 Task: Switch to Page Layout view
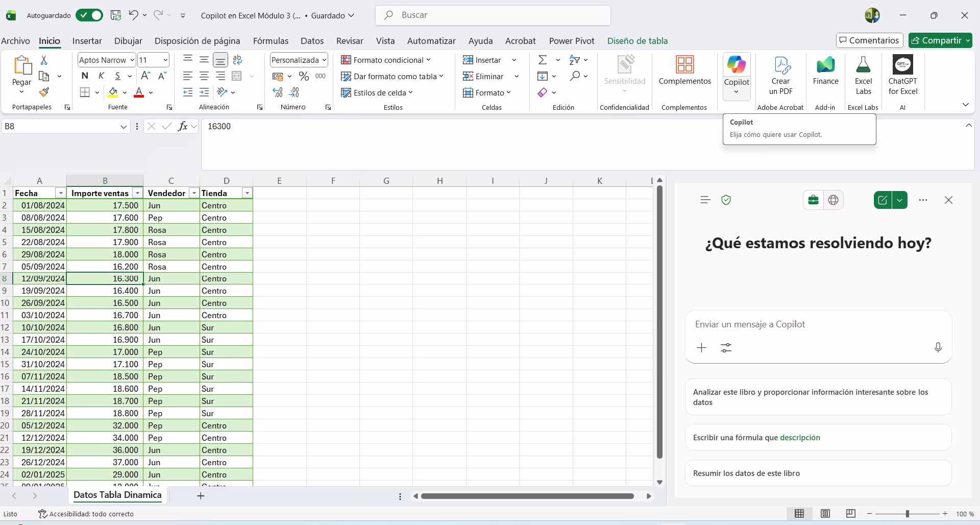[x=825, y=514]
